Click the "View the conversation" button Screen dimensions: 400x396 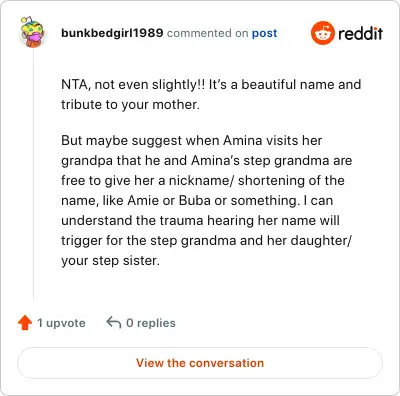coord(200,363)
